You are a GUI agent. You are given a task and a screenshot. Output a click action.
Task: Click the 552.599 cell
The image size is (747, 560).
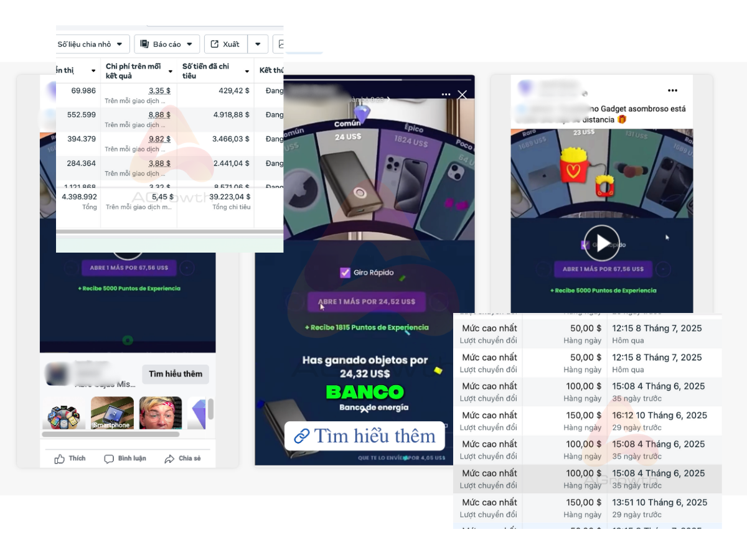point(81,114)
